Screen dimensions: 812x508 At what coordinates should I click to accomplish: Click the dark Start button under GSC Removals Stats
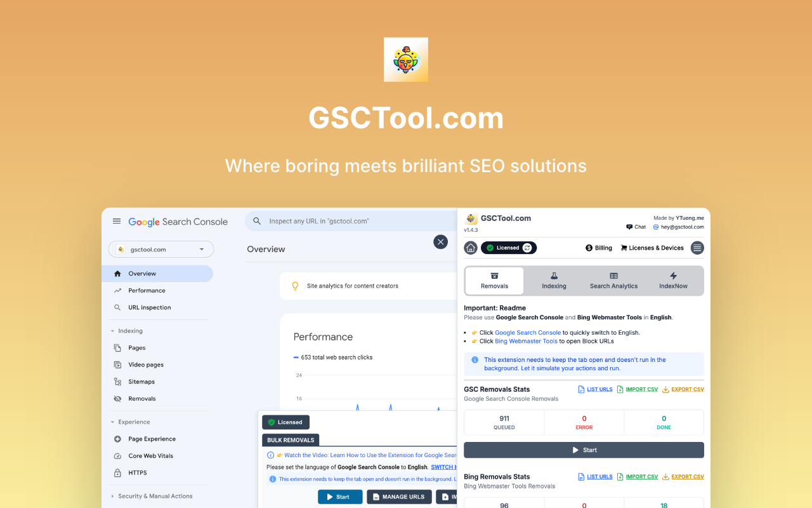pos(584,450)
